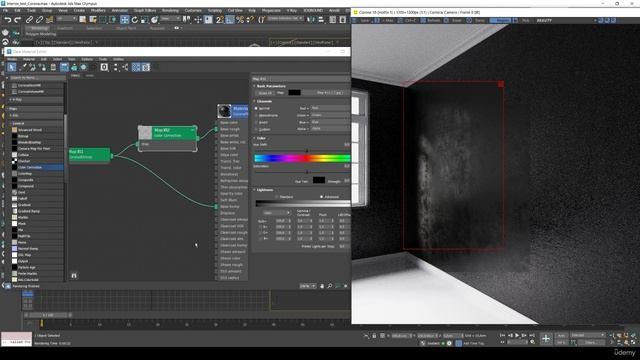640x360 pixels.
Task: Open the Modifiers menu
Action: (x=98, y=10)
